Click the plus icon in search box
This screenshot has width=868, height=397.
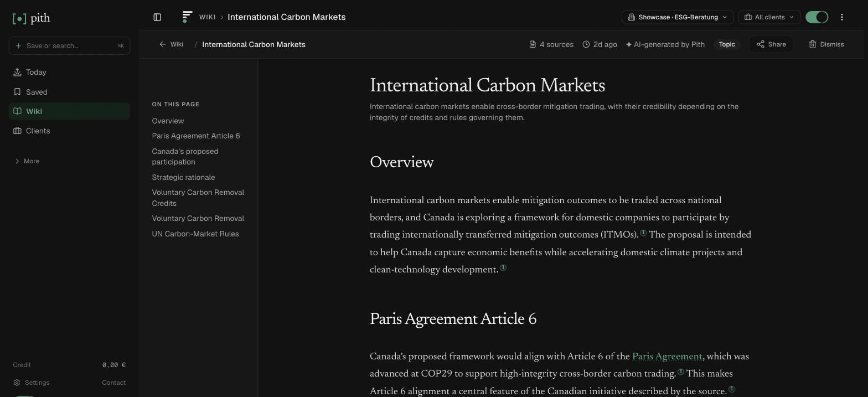(18, 45)
